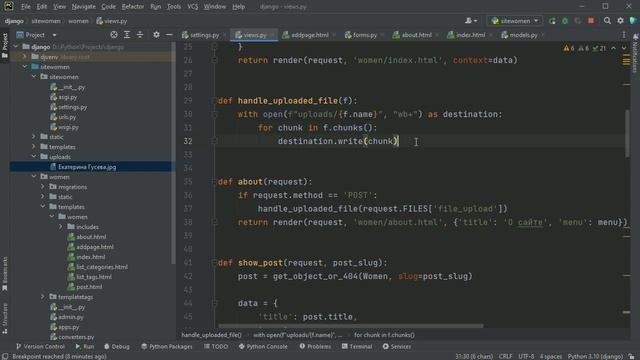Collapse the django root folder
This screenshot has width=640, height=360.
16,47
